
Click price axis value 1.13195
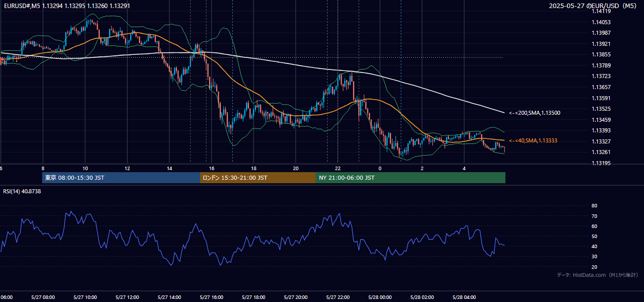(x=601, y=163)
